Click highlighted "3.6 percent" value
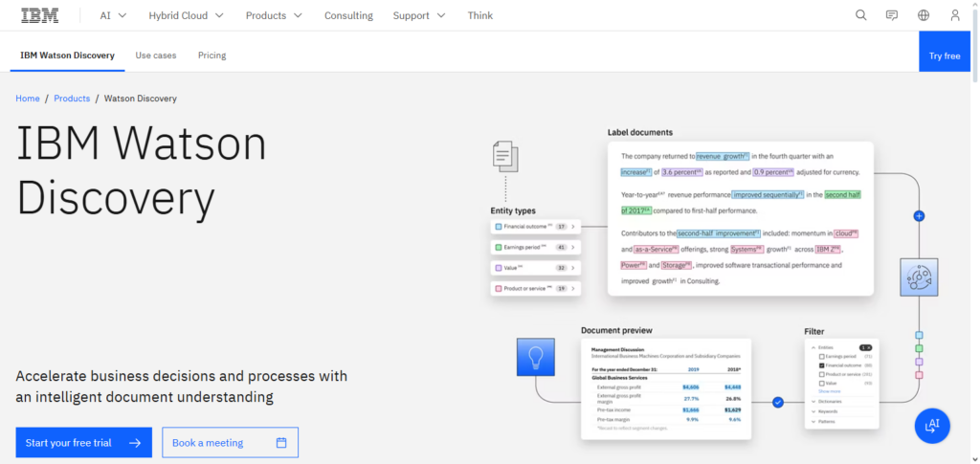The width and height of the screenshot is (980, 464). tap(681, 172)
